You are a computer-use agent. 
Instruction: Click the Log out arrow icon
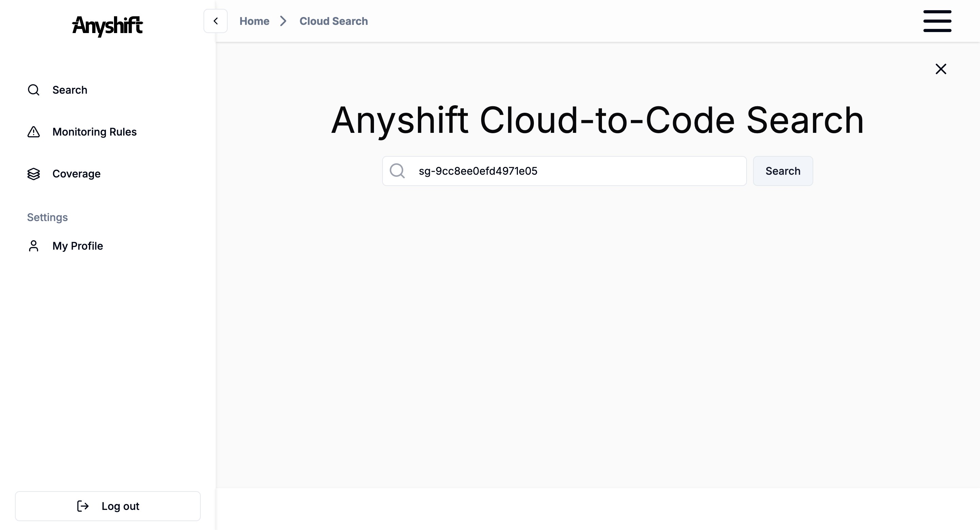(83, 506)
